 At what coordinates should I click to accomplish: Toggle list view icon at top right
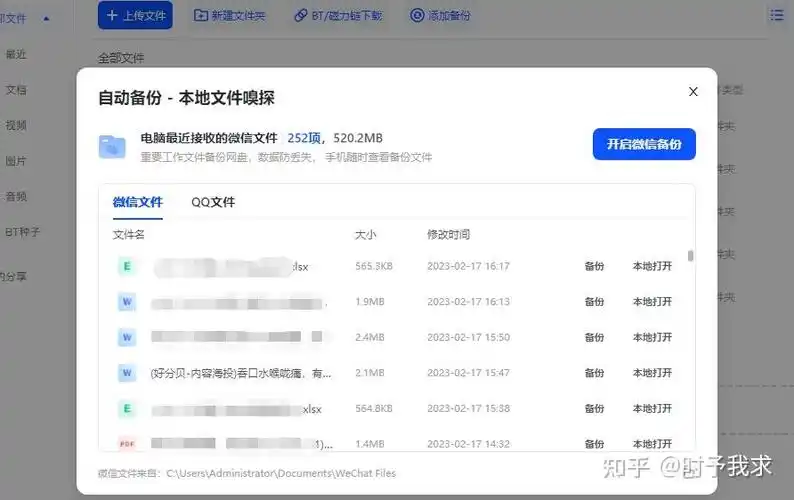click(777, 15)
